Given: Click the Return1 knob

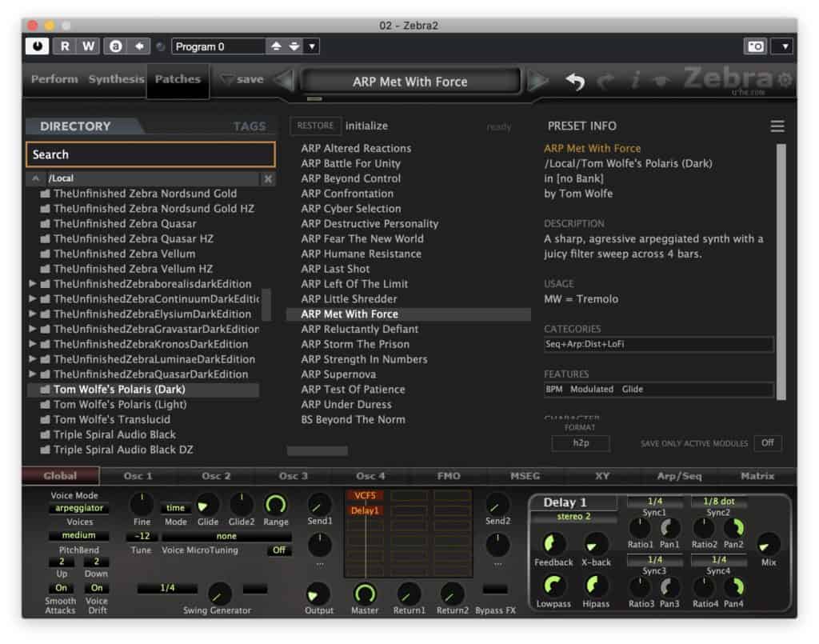Looking at the screenshot, I should [x=409, y=594].
